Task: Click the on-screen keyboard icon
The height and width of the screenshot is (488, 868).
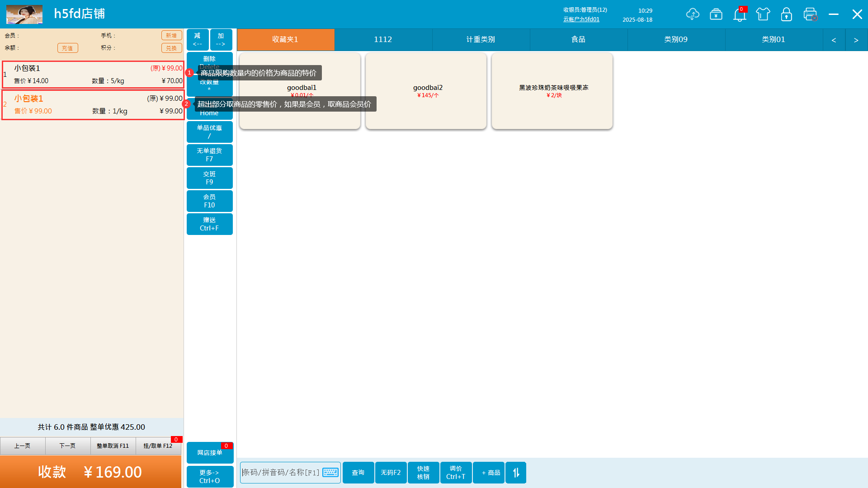Action: point(330,472)
